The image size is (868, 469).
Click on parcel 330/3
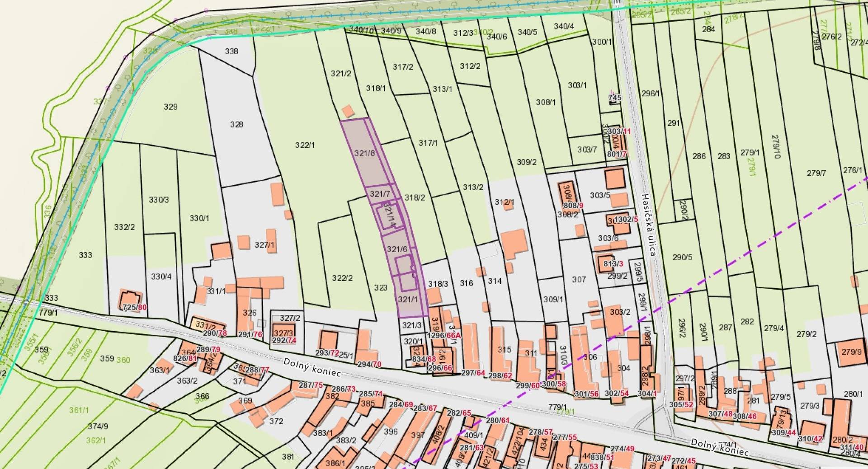click(x=159, y=200)
